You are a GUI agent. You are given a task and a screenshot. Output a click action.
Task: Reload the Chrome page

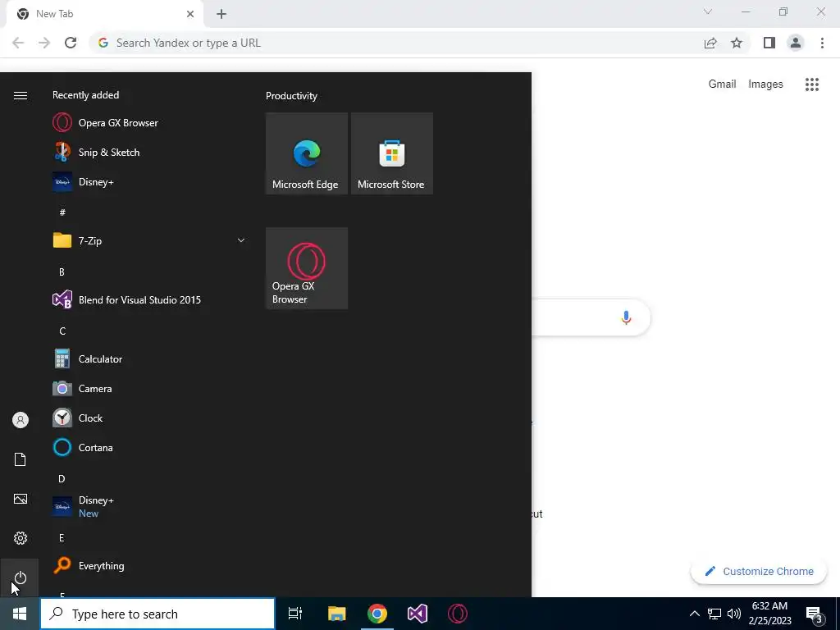71,43
